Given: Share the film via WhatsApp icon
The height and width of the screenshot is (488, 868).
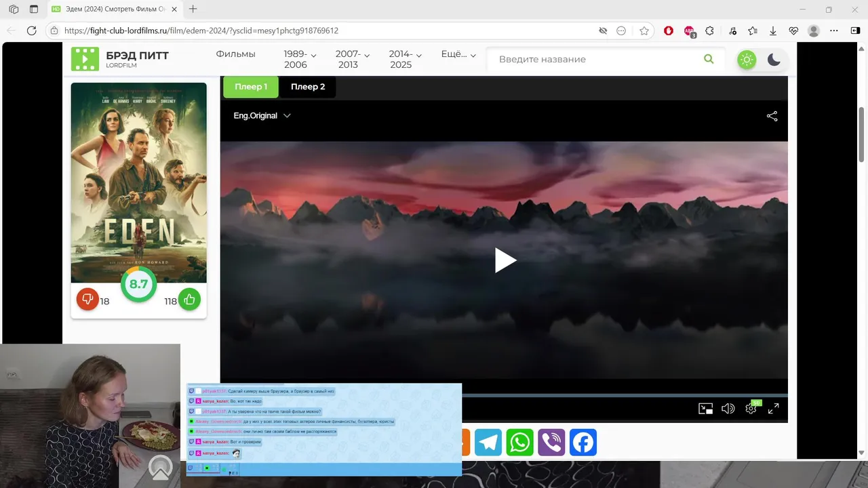Looking at the screenshot, I should (520, 443).
